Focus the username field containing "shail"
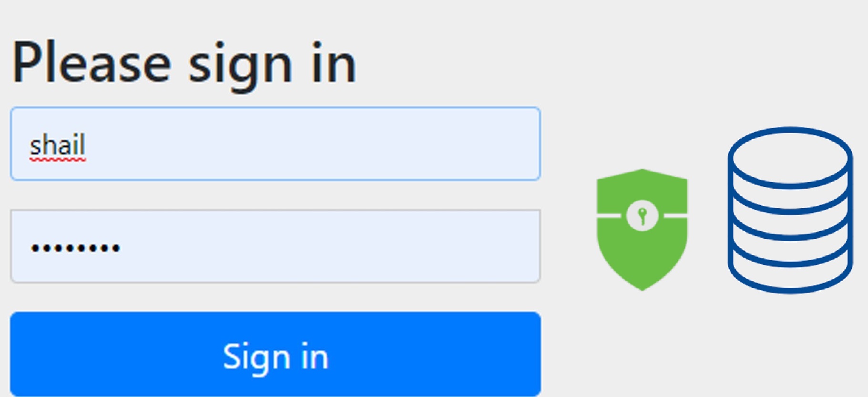 coord(275,144)
